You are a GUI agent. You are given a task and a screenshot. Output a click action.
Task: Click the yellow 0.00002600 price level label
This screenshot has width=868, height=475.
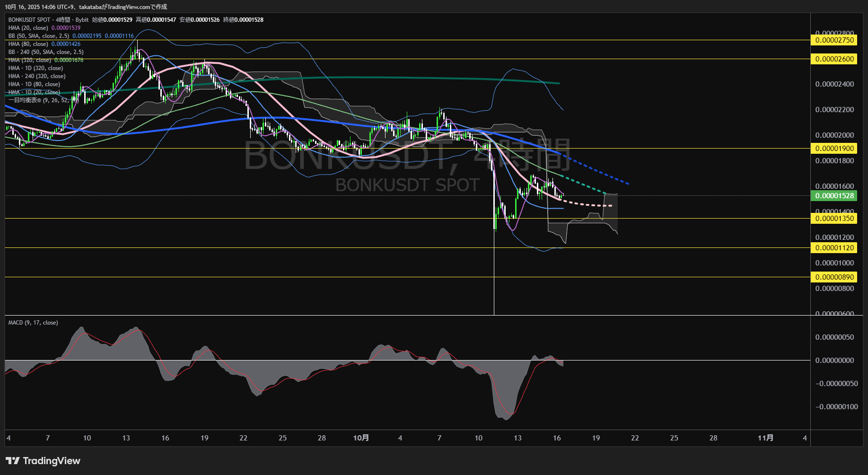coord(834,59)
